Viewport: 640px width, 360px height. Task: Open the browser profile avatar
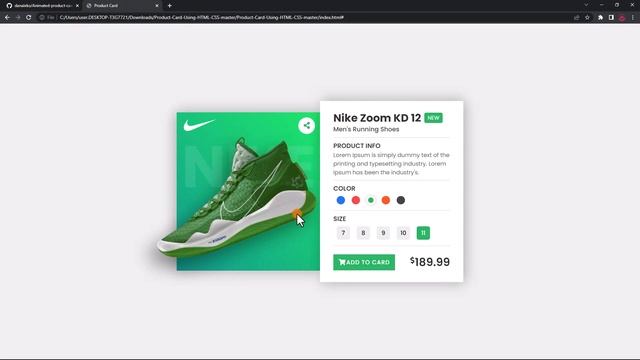622,18
